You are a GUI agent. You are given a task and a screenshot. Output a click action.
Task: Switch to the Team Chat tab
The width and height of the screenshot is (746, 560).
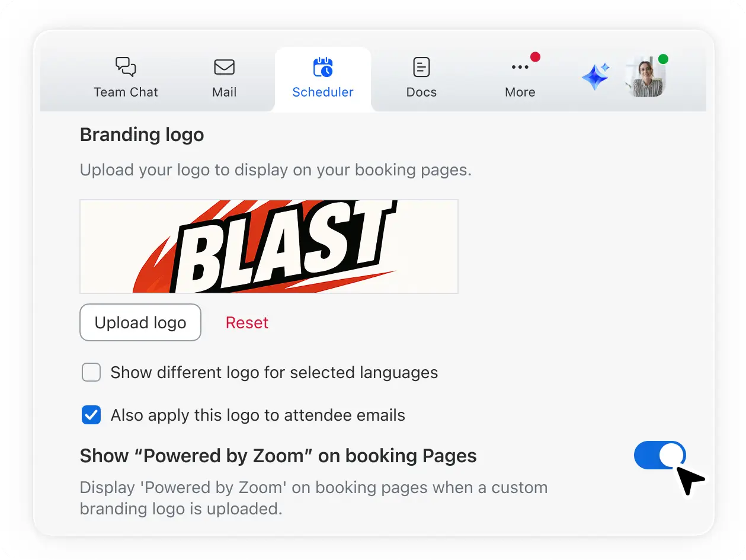pyautogui.click(x=126, y=78)
